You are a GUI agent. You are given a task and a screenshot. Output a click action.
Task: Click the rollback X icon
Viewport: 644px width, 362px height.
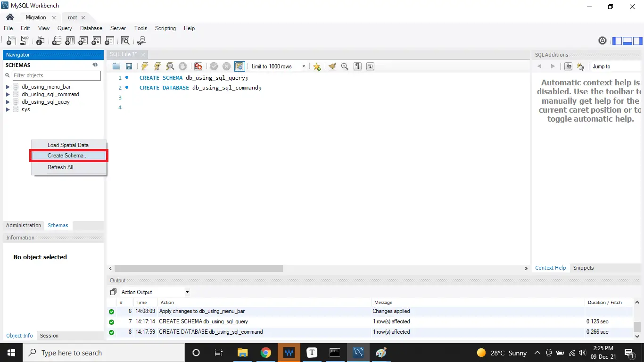pos(226,66)
